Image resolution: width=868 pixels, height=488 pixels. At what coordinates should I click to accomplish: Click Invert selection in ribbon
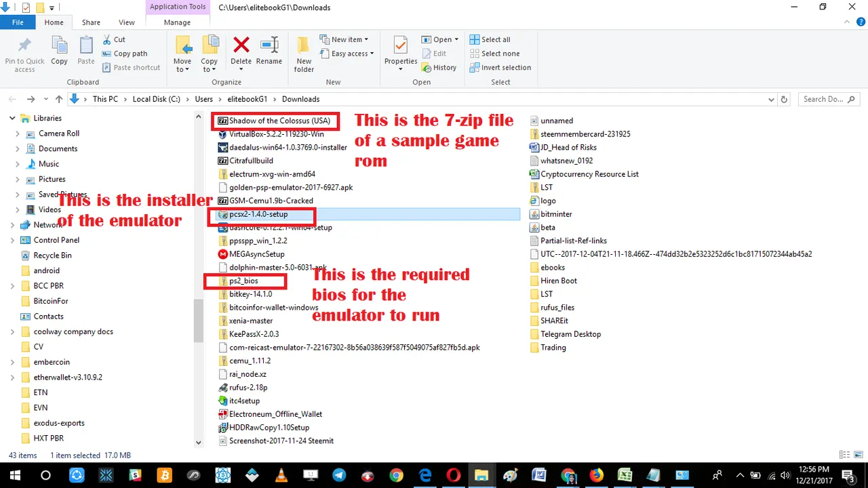(500, 68)
